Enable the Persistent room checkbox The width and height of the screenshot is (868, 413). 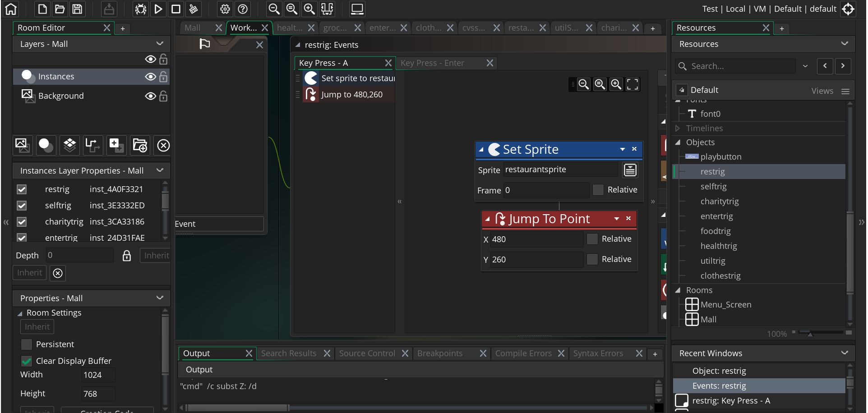point(27,344)
